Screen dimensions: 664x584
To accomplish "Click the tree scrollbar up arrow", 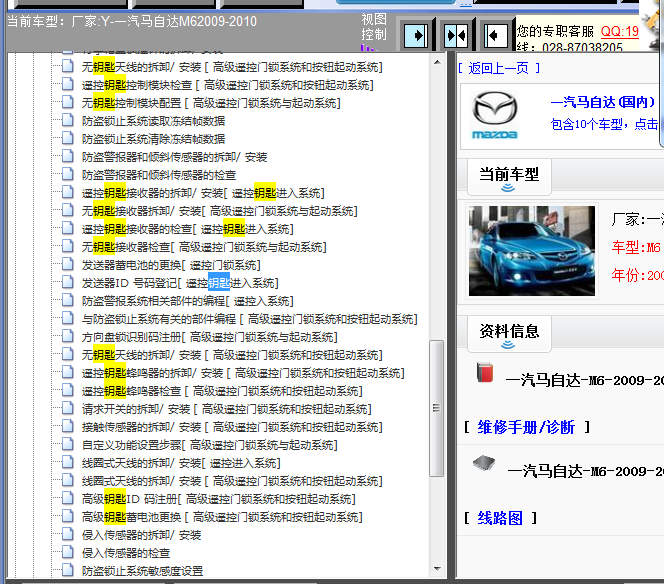I will click(x=437, y=62).
